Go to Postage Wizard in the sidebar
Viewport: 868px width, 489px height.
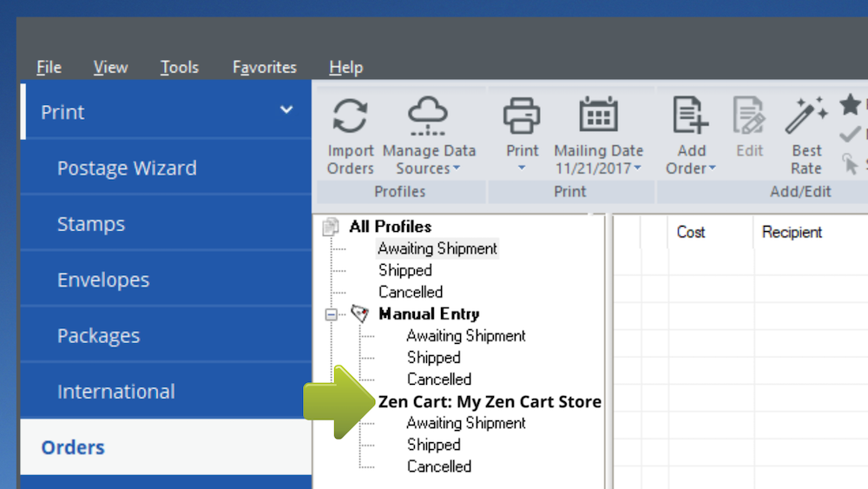click(166, 168)
